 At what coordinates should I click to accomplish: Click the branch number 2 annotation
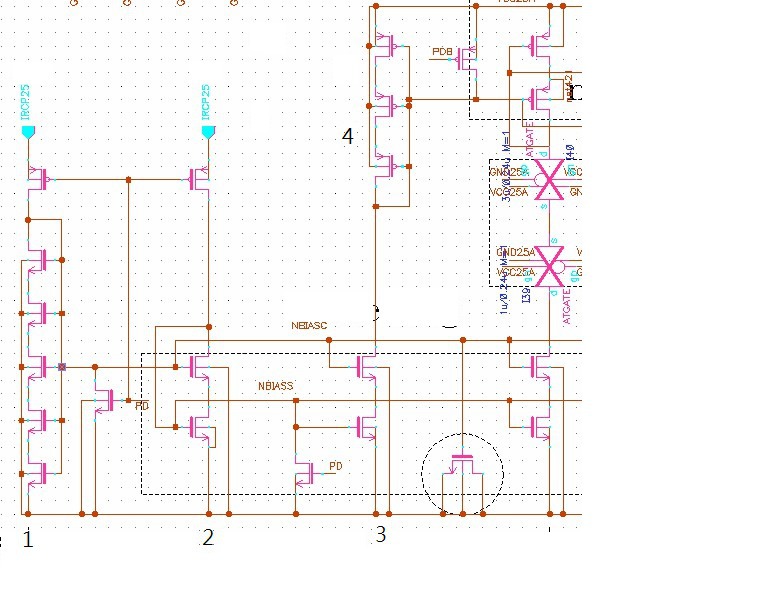208,538
